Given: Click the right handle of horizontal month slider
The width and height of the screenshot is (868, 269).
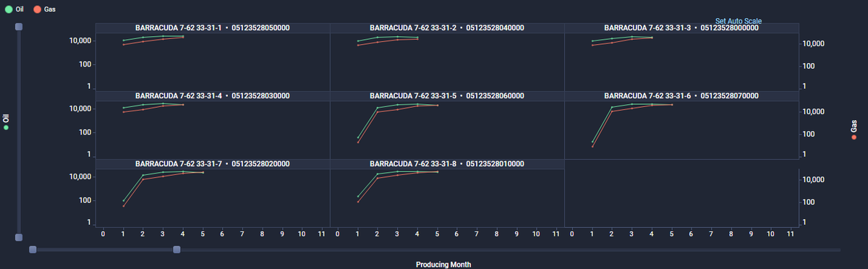Looking at the screenshot, I should tap(176, 249).
